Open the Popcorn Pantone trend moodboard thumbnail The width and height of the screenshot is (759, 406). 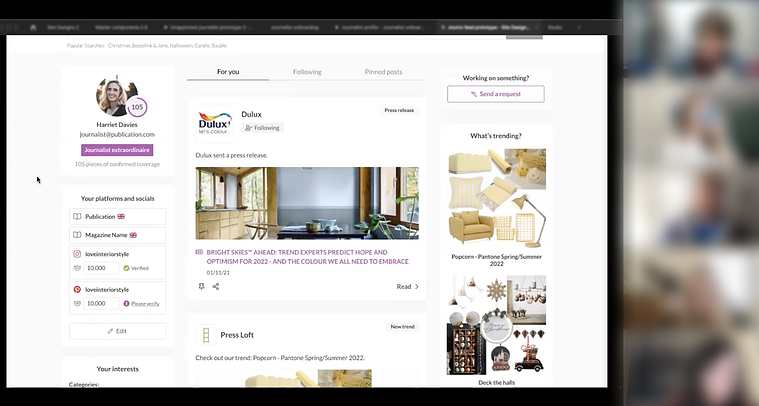[x=496, y=198]
